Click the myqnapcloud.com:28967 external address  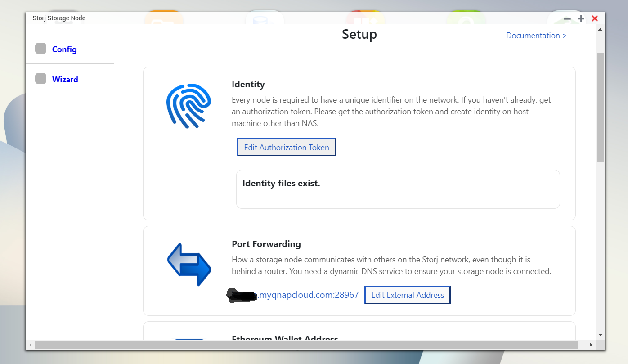pyautogui.click(x=308, y=295)
